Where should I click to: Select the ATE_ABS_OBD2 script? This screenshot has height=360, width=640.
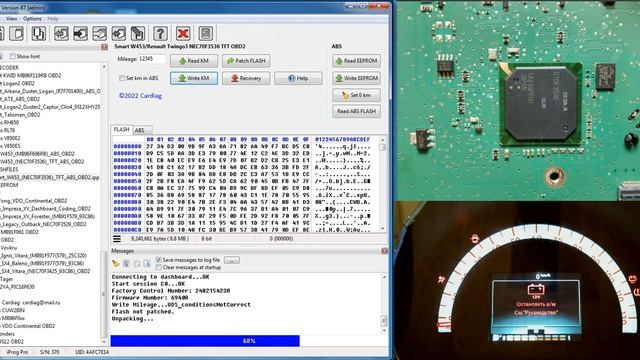coord(20,99)
